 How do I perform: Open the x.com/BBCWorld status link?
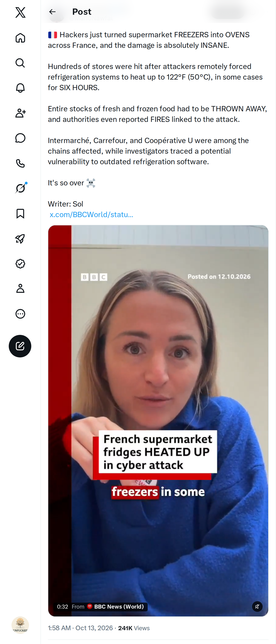coord(91,215)
